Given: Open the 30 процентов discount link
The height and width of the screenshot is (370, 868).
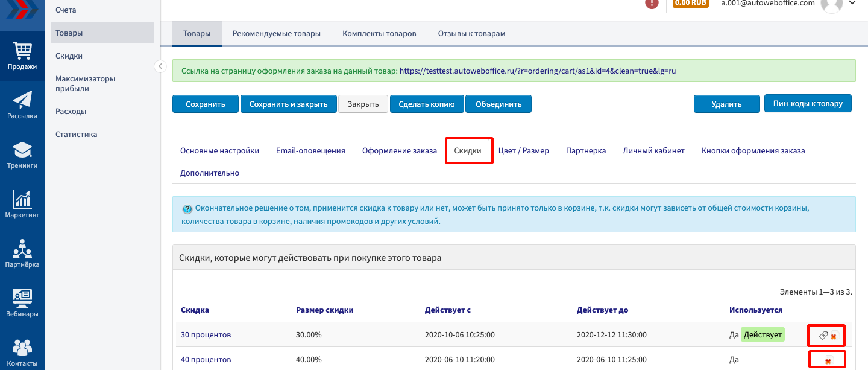Looking at the screenshot, I should [206, 335].
